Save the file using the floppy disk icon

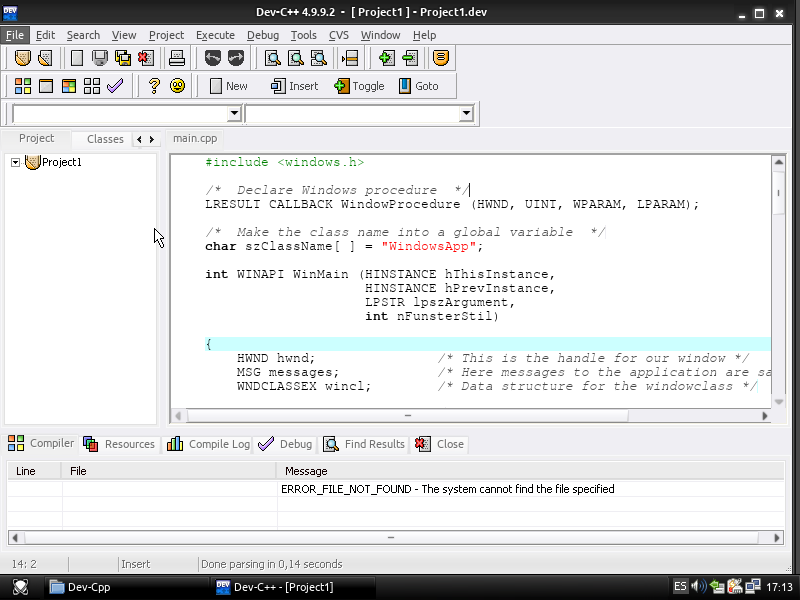point(100,58)
